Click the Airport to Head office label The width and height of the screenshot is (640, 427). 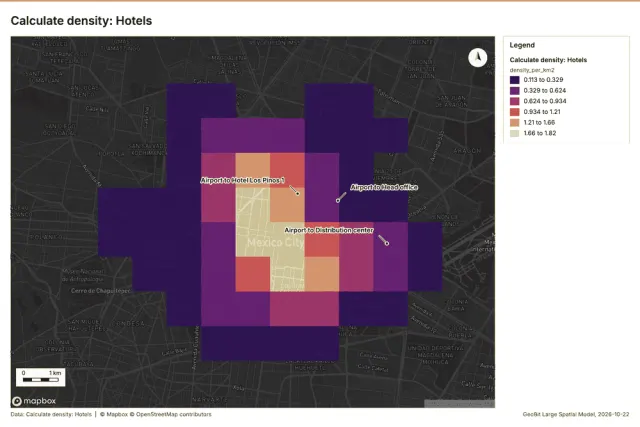pyautogui.click(x=384, y=187)
